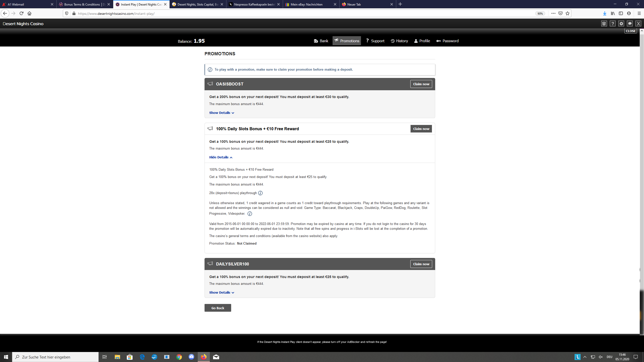
Task: Save page to Pocket icon
Action: click(x=560, y=14)
